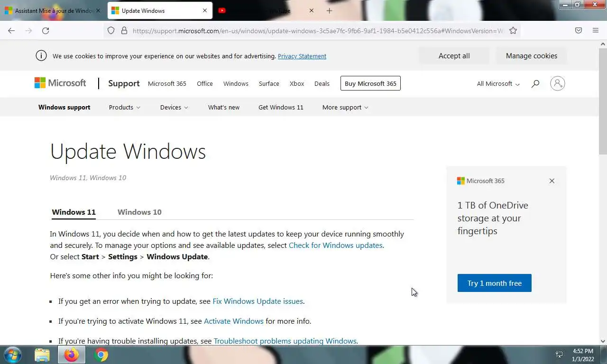Click the Microsoft logo
This screenshot has width=607, height=364.
pyautogui.click(x=60, y=83)
